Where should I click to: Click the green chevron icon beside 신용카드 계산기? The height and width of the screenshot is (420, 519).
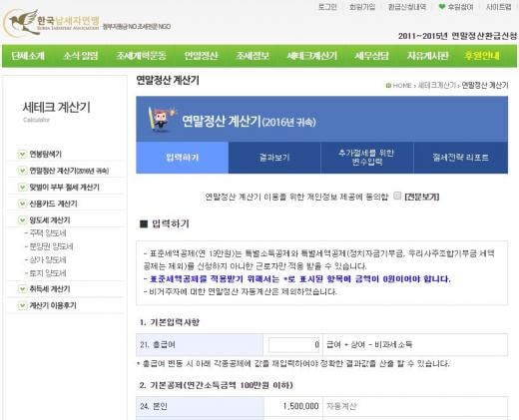(22, 204)
